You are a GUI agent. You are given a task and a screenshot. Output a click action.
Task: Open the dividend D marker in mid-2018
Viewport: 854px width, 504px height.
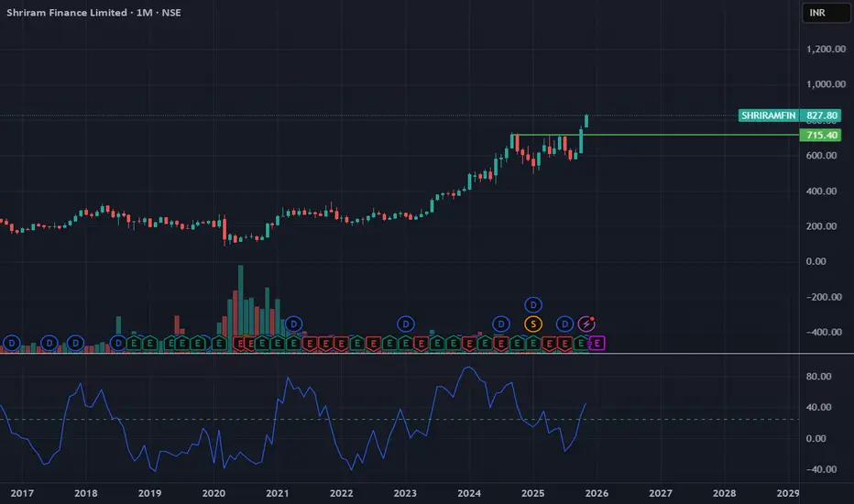(x=118, y=344)
